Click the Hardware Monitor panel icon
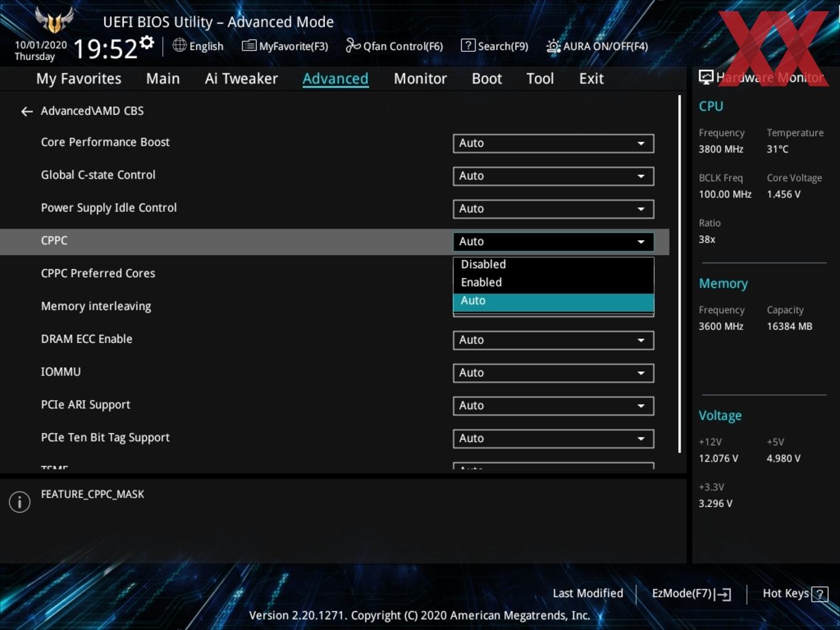This screenshot has width=840, height=630. 706,77
